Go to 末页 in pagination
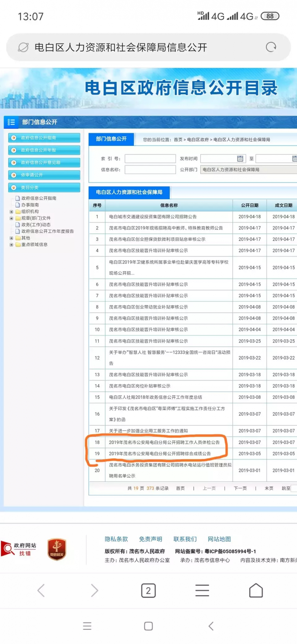This screenshot has width=297, height=644. tap(269, 488)
